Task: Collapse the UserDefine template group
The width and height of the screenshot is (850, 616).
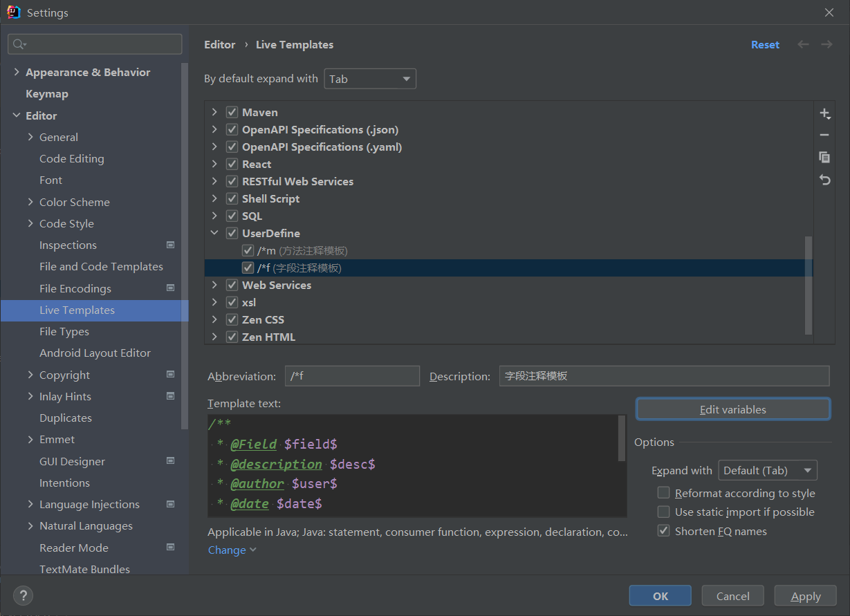Action: tap(214, 233)
